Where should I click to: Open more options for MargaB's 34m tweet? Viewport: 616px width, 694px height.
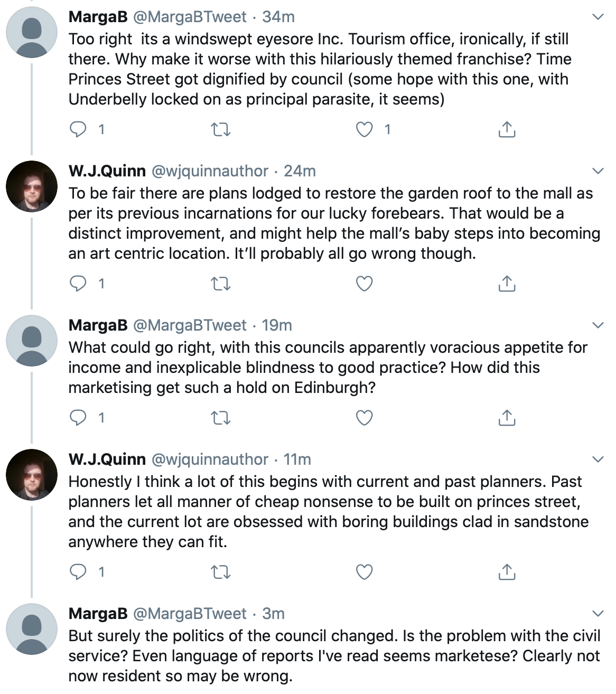598,17
